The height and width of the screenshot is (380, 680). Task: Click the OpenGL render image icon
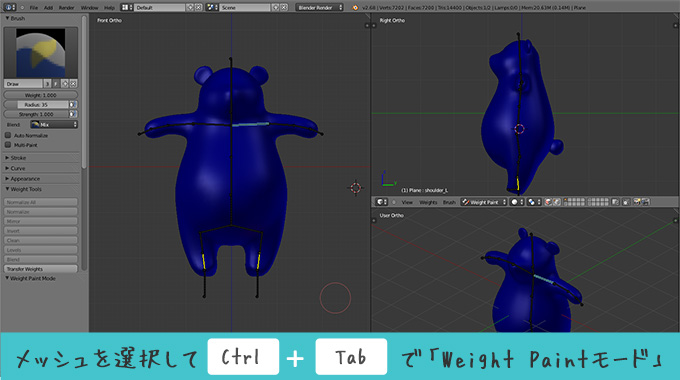pos(637,202)
